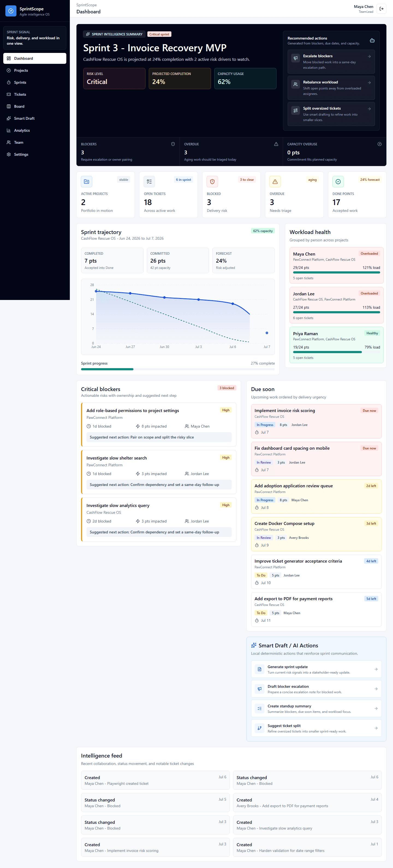The image size is (393, 868).
Task: Click the Create standup summary action
Action: point(316,709)
